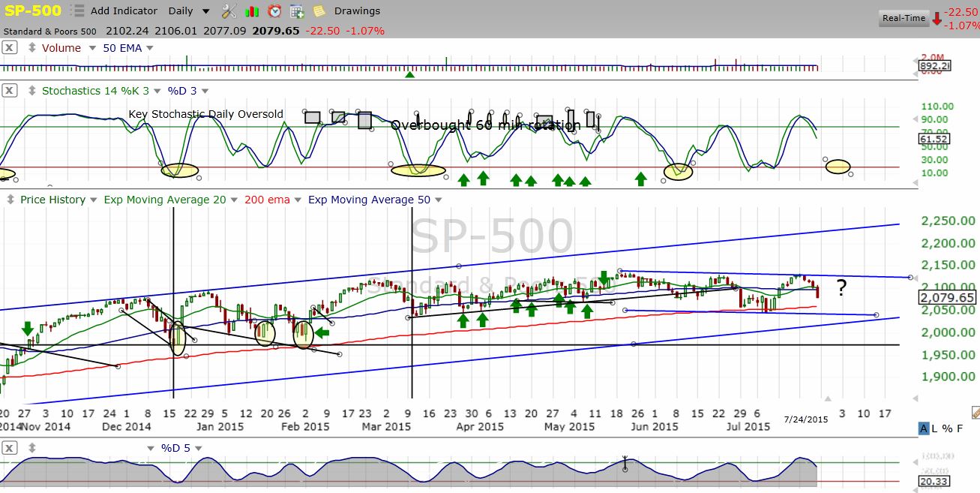Click the Real-Time button
Viewport: 980px width, 493px height.
[904, 18]
